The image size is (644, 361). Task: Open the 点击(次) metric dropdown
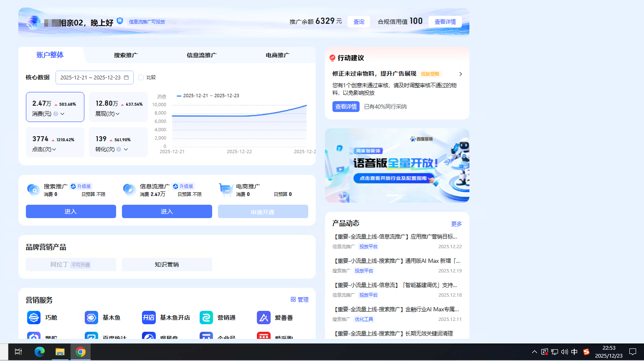pyautogui.click(x=54, y=149)
